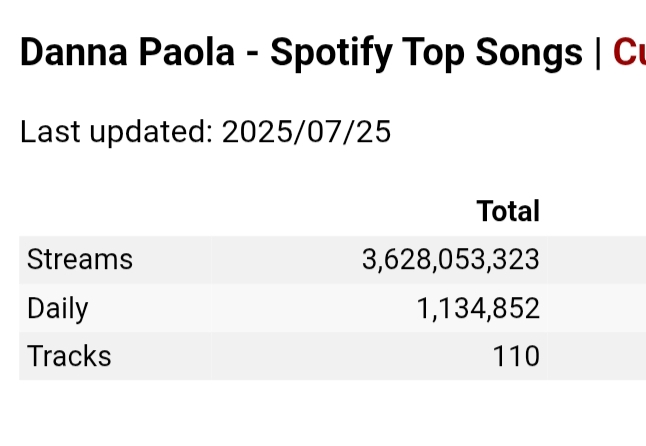
Task: Click the blank area below the table
Action: tap(323, 413)
